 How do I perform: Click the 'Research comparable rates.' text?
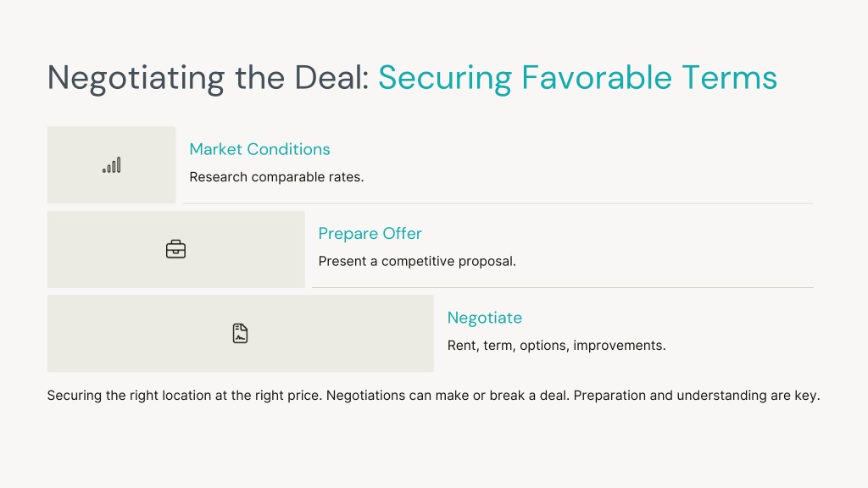click(x=276, y=177)
